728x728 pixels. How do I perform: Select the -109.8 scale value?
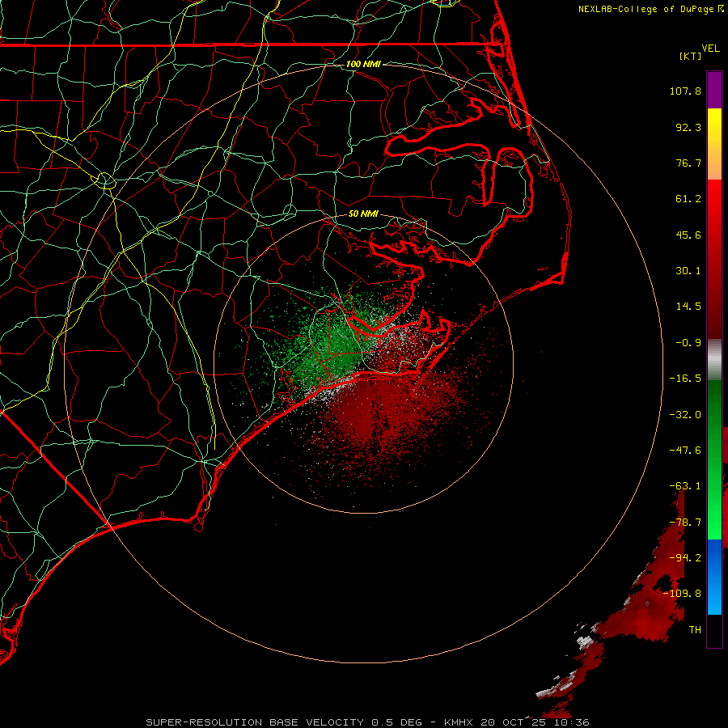(683, 594)
